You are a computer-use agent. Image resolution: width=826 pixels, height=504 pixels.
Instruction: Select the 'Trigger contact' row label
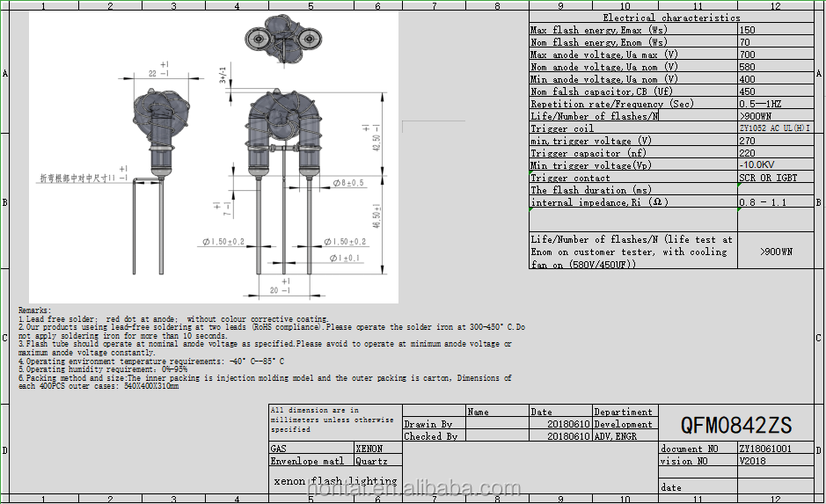[571, 178]
